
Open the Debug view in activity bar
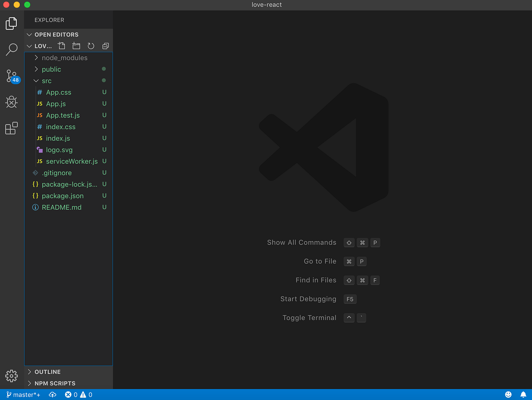(11, 102)
